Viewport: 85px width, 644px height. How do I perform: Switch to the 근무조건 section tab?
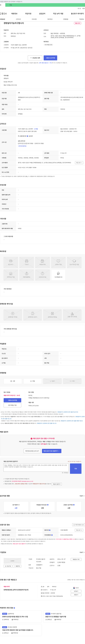click(18, 19)
